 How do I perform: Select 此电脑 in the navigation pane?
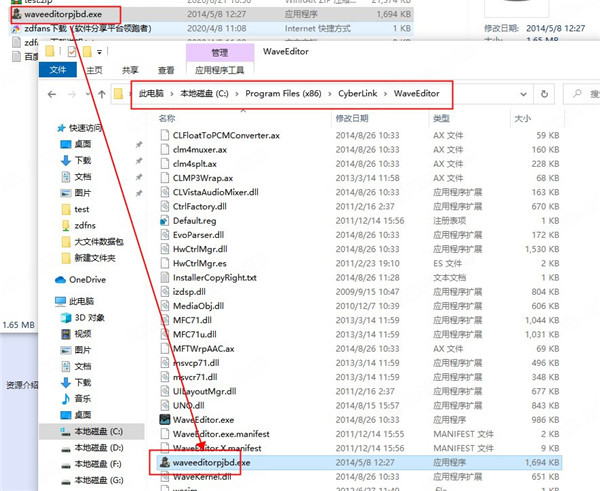[81, 302]
